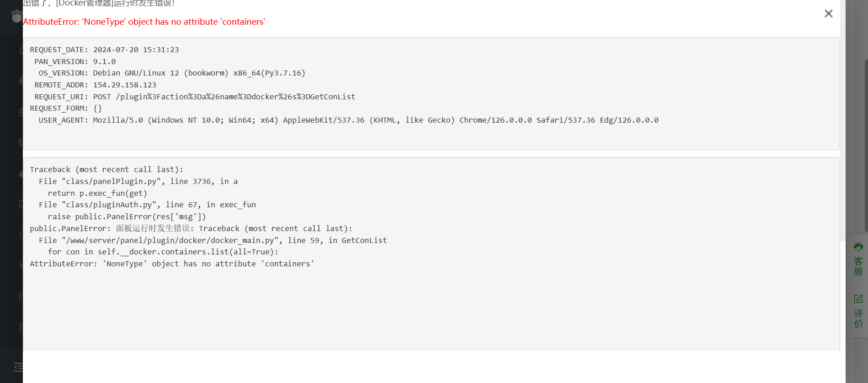Click the monitor icon in left sidebar
This screenshot has width=868, height=383.
point(21,204)
